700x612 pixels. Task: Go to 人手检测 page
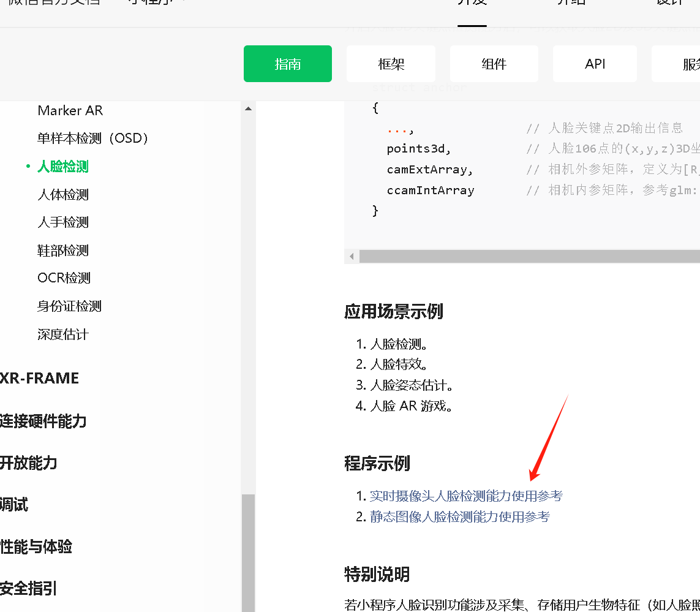(x=63, y=222)
